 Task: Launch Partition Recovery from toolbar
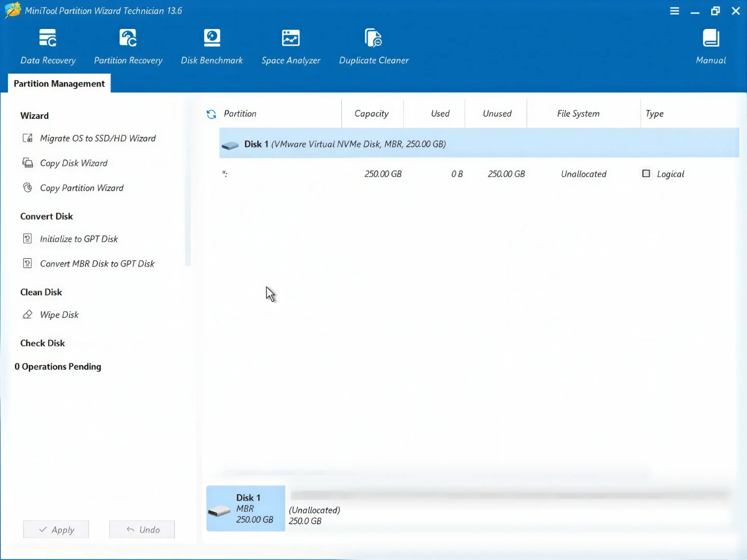click(128, 47)
